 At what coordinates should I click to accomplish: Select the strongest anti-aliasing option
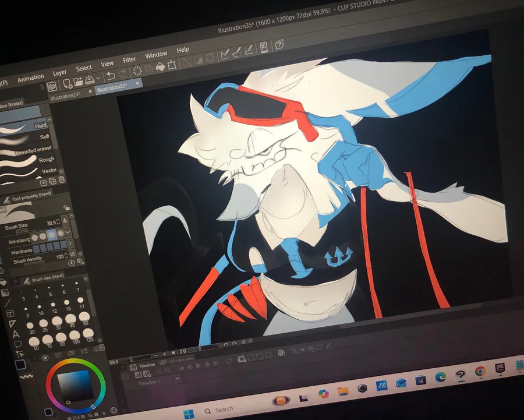61,234
